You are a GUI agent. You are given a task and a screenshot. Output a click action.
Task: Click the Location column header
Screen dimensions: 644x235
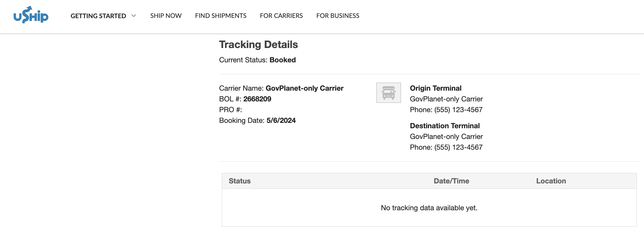click(551, 181)
